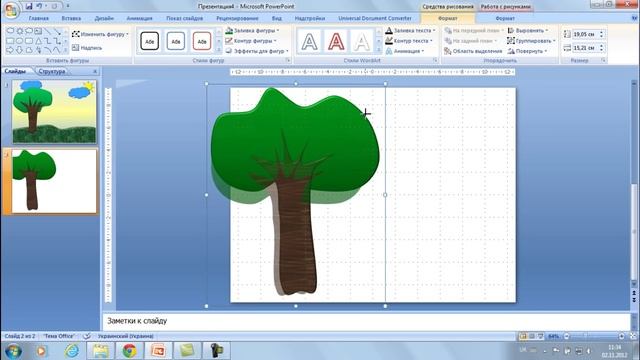Expand WordArt styles gallery more arrow
640x360 pixels.
point(378,50)
